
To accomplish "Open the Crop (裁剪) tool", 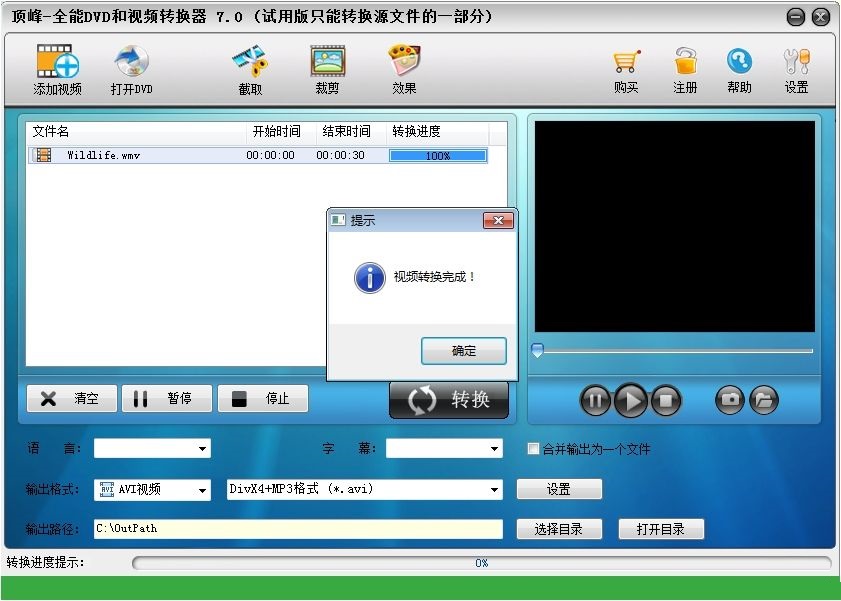I will (327, 63).
